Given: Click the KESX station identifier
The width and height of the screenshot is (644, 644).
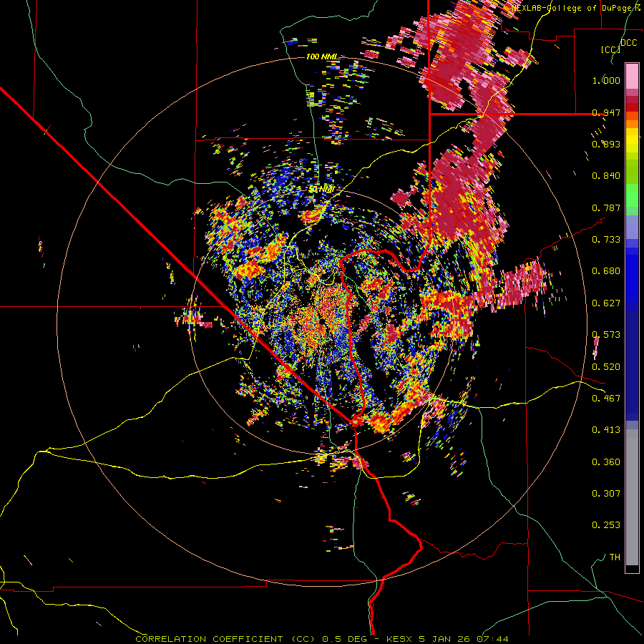Looking at the screenshot, I should pos(400,639).
